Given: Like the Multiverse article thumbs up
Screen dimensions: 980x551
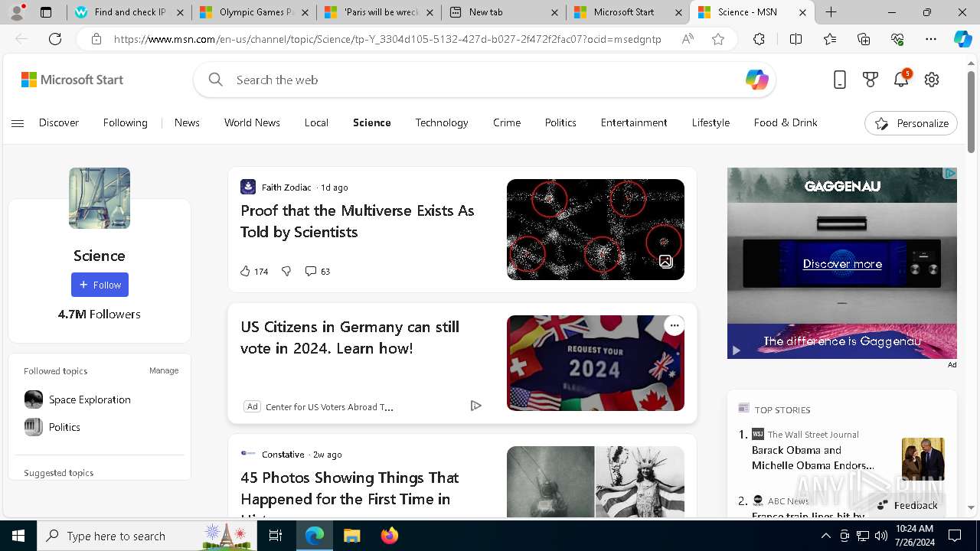Looking at the screenshot, I should [x=245, y=271].
